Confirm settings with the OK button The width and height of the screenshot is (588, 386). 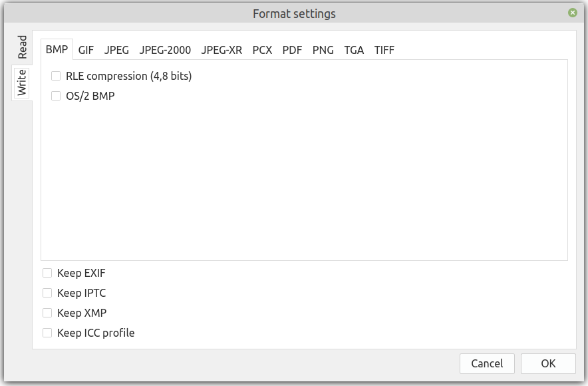pyautogui.click(x=548, y=363)
